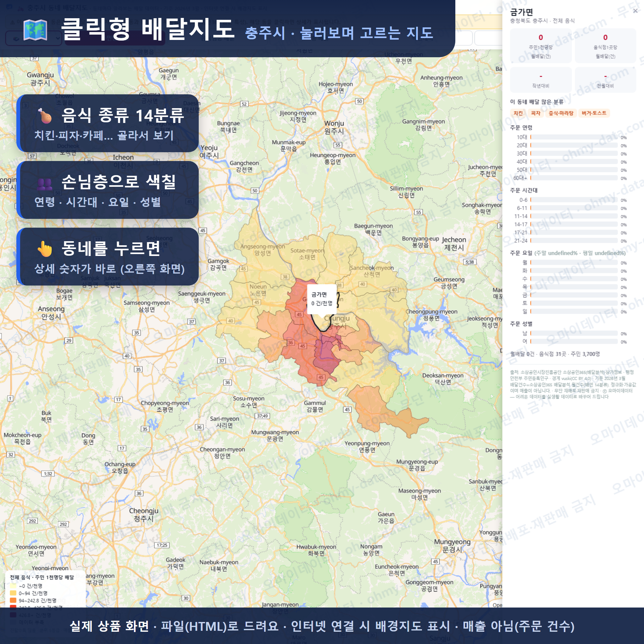Image resolution: width=644 pixels, height=644 pixels.
Task: Click the 작년대비 stat card
Action: click(541, 80)
